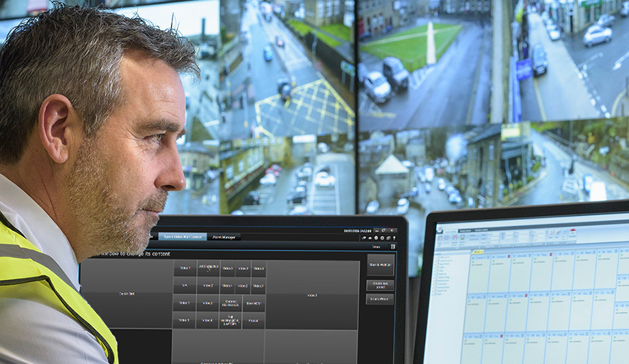The height and width of the screenshot is (364, 629).
Task: Open the Alarm Manager tab
Action: point(224,238)
